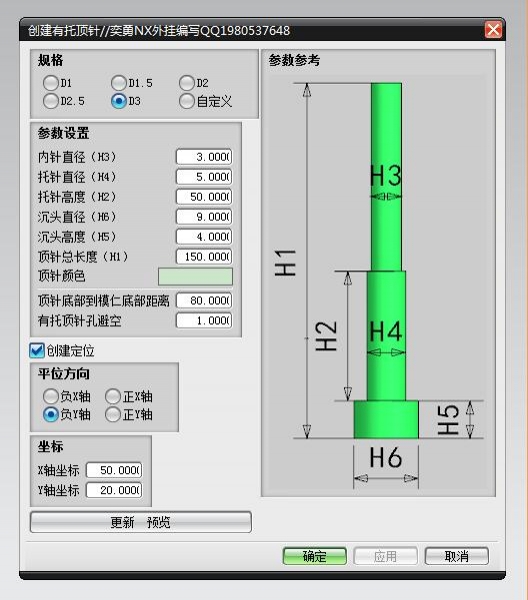
Task: Select the D3 specification radio button
Action: pos(119,101)
